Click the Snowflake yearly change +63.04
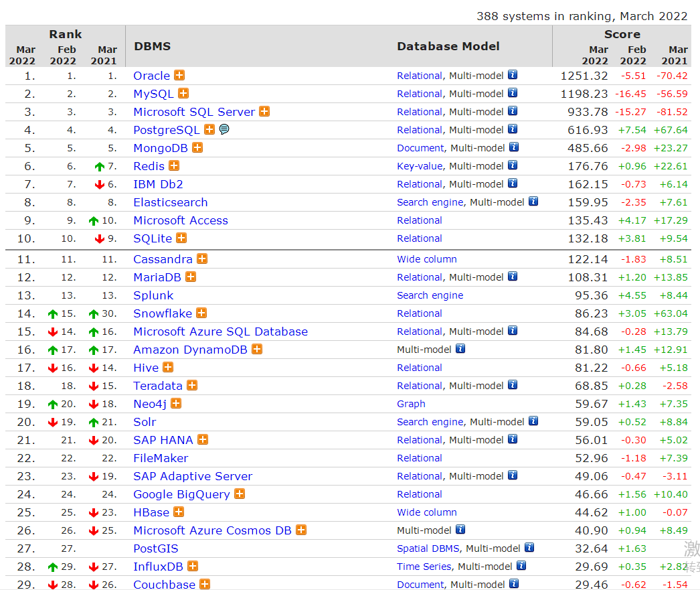This screenshot has width=700, height=590. pyautogui.click(x=671, y=313)
